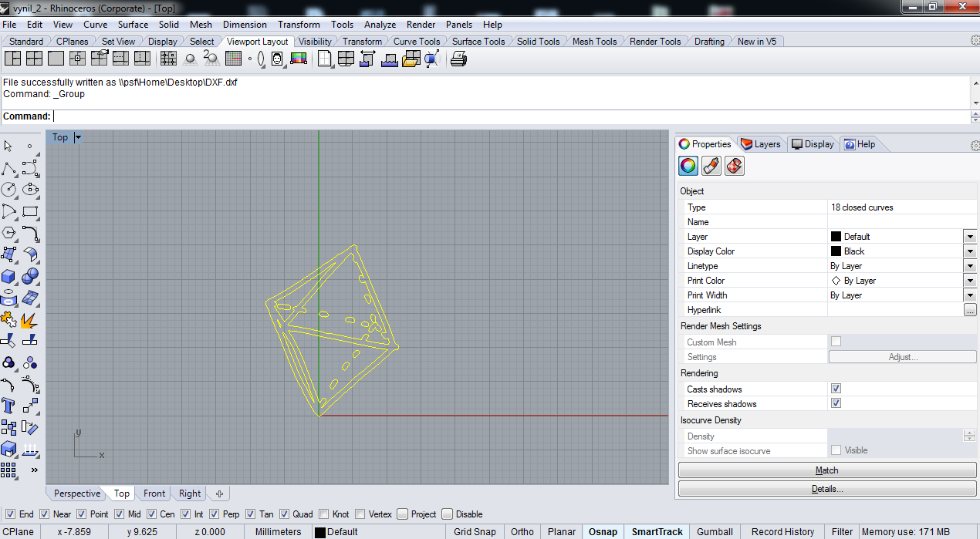Expand more sidebar tools chevron
The image size is (980, 539).
[34, 470]
